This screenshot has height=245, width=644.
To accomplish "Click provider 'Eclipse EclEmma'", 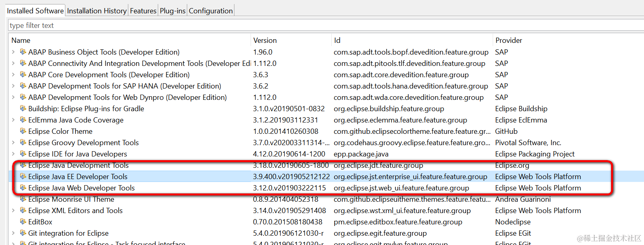I will 521,120.
